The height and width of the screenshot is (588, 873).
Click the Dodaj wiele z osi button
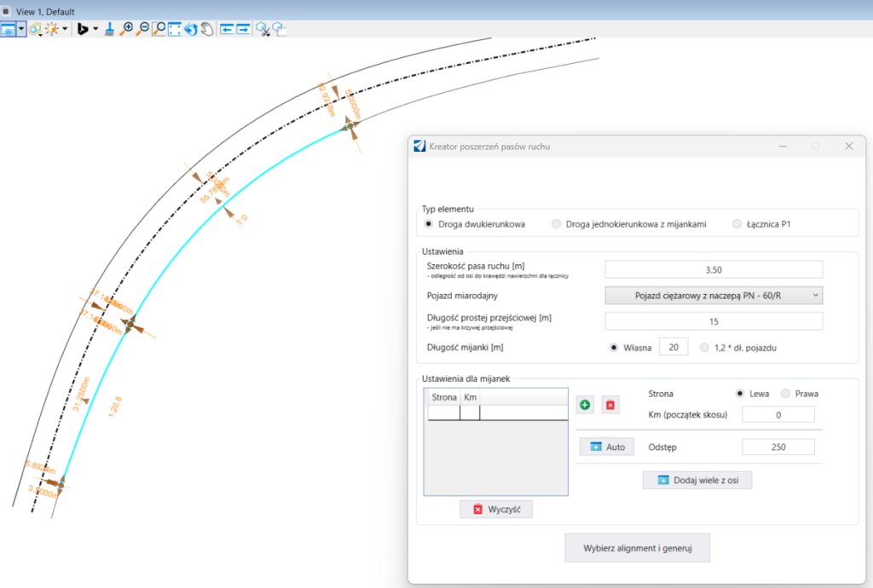point(697,480)
